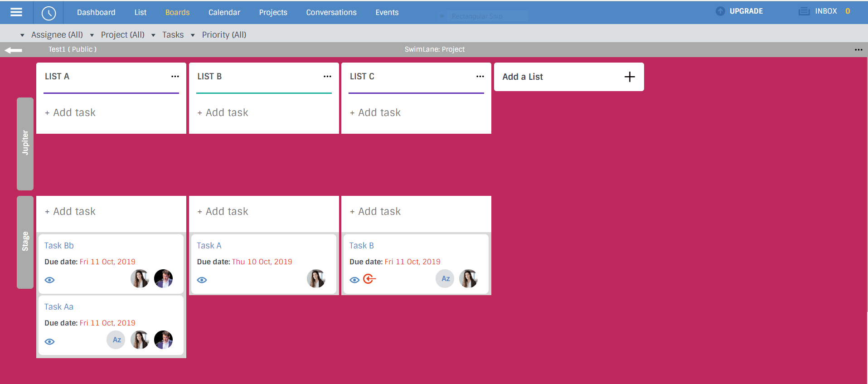Open board options ellipsis at top right
Viewport: 868px width, 384px height.
[x=858, y=50]
